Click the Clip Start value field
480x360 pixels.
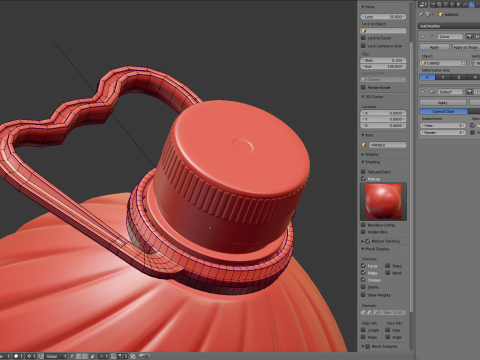tap(383, 60)
